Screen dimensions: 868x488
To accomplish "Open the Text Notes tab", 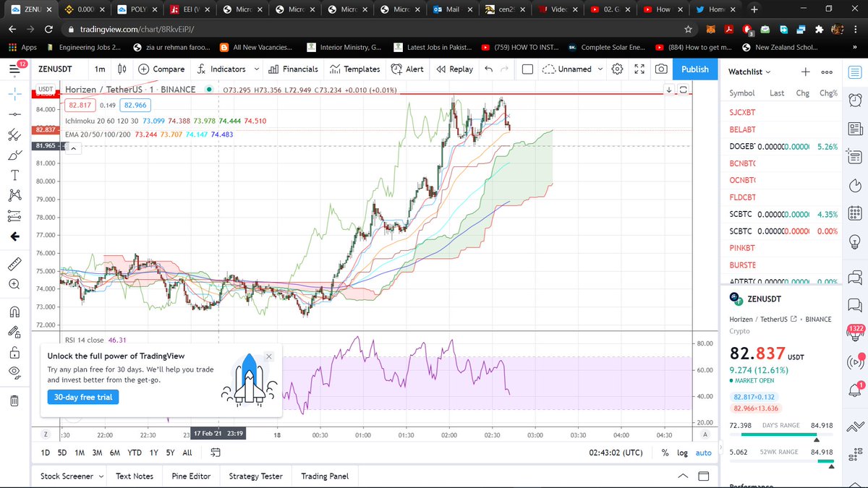I will click(x=135, y=476).
